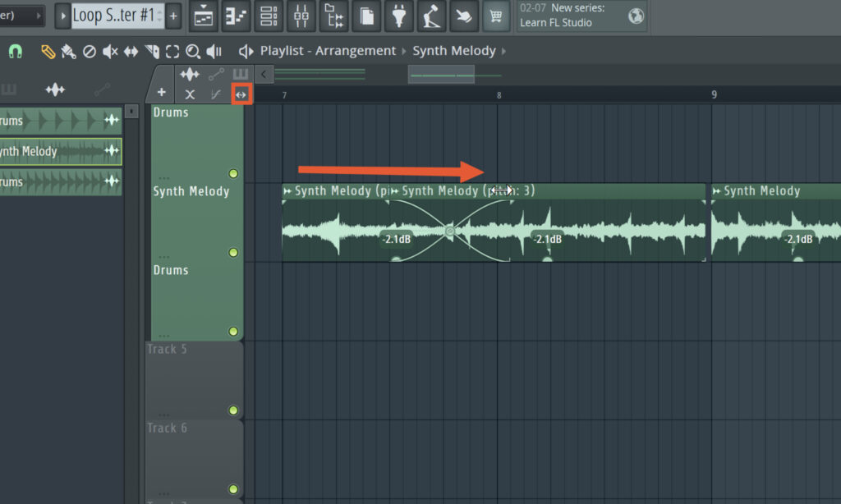Select the Paint brush tool
Viewport: 841px width, 504px height.
click(x=69, y=52)
